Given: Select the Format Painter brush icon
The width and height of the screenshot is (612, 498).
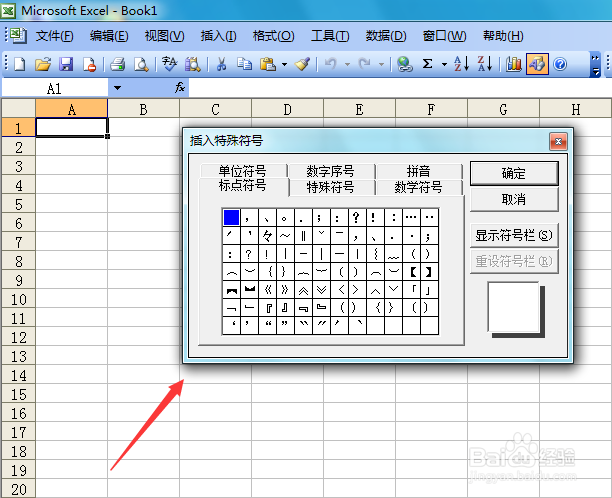Looking at the screenshot, I should 302,64.
